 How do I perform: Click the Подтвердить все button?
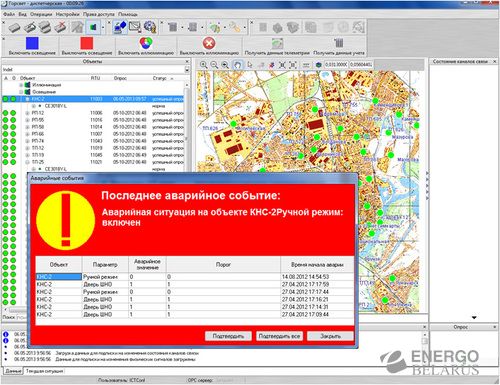279,336
